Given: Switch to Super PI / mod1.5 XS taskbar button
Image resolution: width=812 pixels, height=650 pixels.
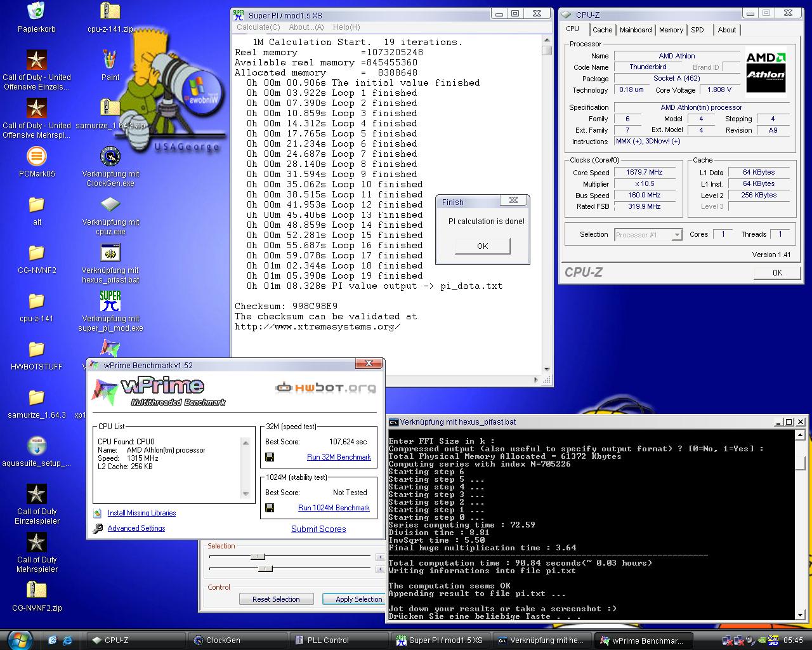Looking at the screenshot, I should tap(440, 640).
